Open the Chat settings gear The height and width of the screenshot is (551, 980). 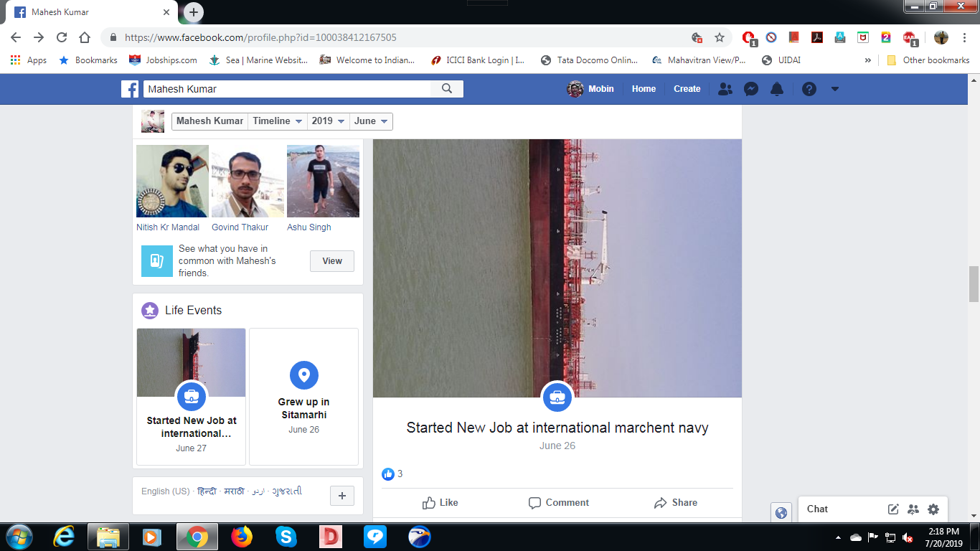(x=933, y=509)
